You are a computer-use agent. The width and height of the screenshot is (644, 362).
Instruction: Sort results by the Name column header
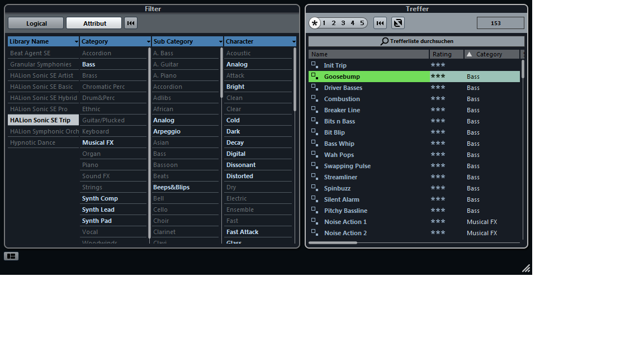pos(368,54)
